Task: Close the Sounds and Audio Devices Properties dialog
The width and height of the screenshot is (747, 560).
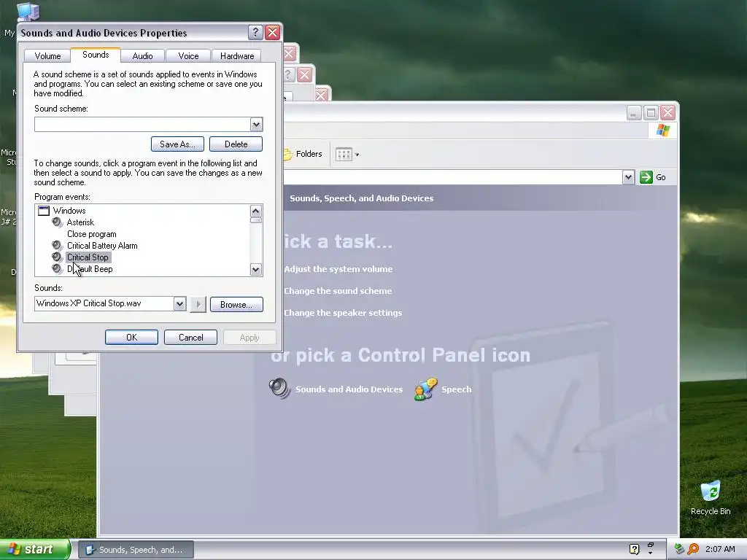Action: pyautogui.click(x=273, y=32)
